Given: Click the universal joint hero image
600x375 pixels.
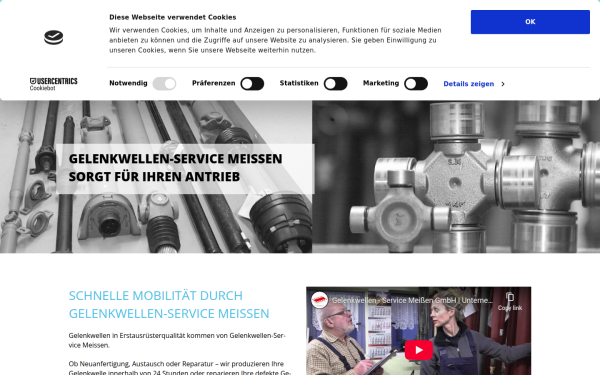Looking at the screenshot, I should coord(456,176).
